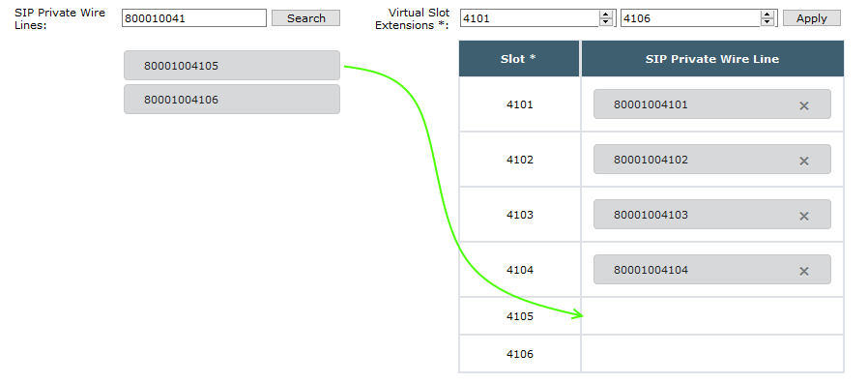Decrement the first Virtual Slot Extension value 4101
The image size is (868, 383).
[606, 22]
